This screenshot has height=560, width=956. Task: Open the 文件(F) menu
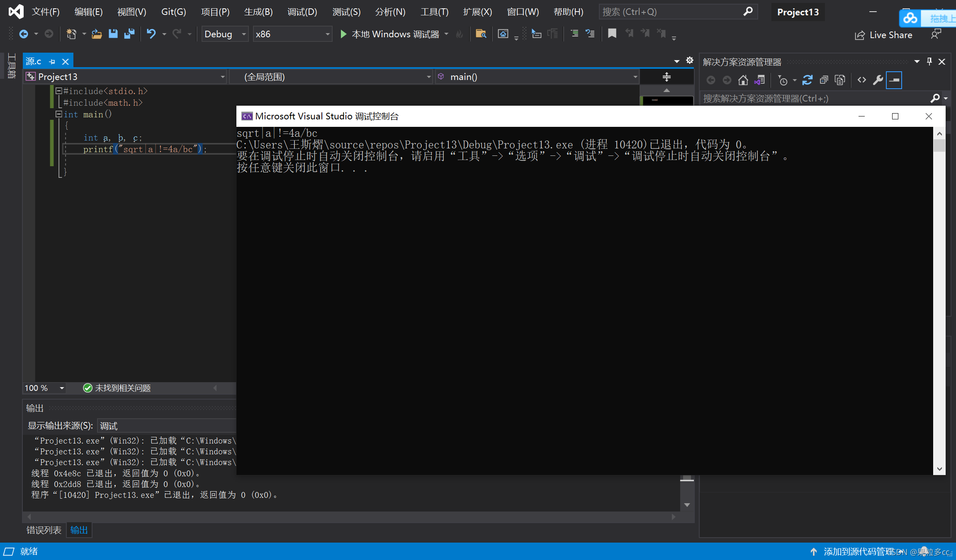coord(46,12)
